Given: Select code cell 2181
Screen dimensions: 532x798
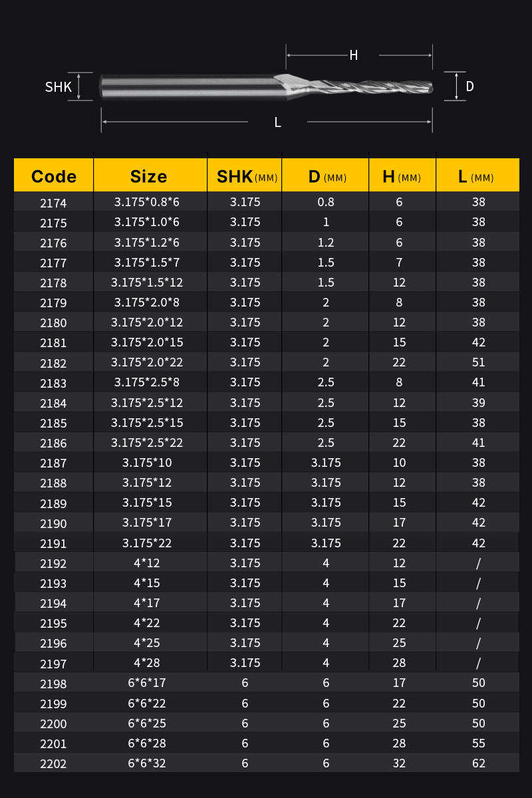Looking at the screenshot, I should coord(53,343).
